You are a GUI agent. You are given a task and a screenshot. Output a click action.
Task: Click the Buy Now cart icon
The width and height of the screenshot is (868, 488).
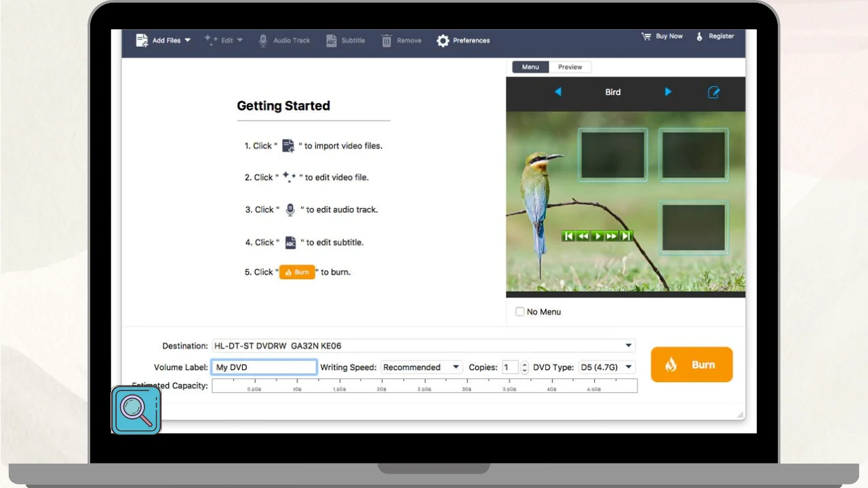click(646, 37)
